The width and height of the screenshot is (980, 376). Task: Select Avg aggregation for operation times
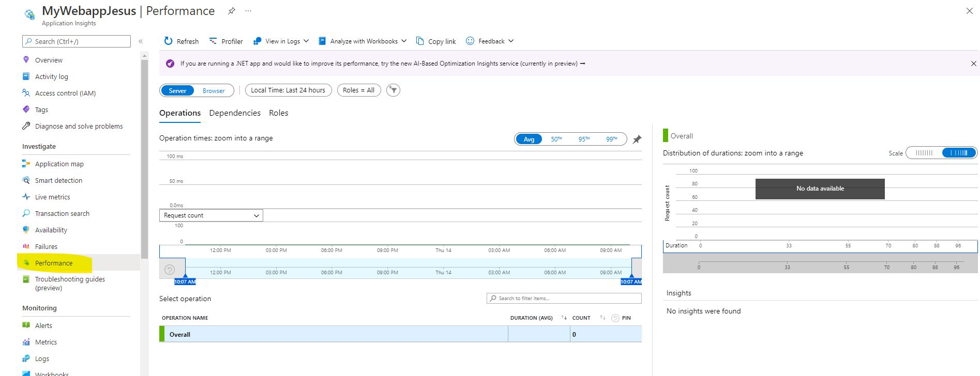pos(529,139)
